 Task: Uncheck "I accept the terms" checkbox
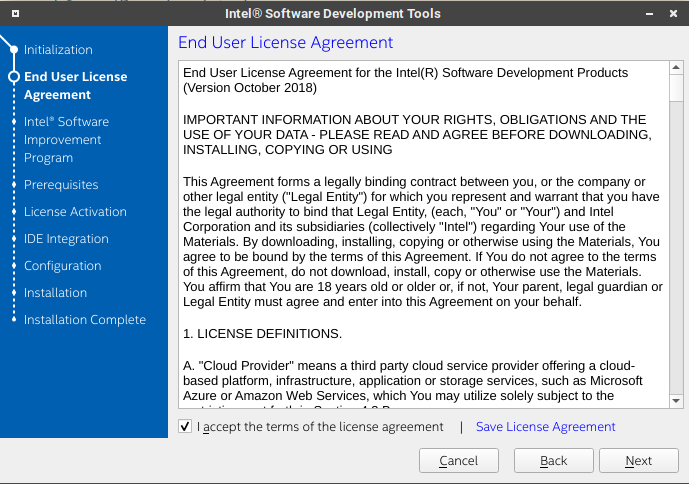pyautogui.click(x=185, y=427)
